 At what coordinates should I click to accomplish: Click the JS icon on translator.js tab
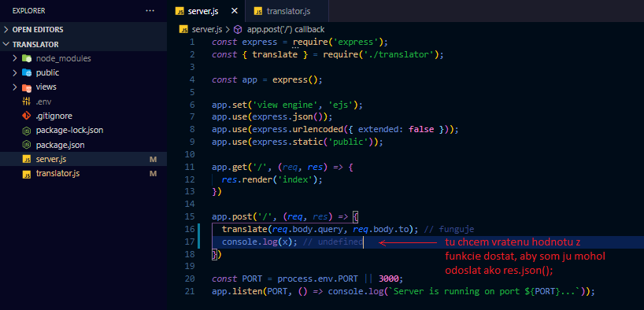(x=258, y=11)
